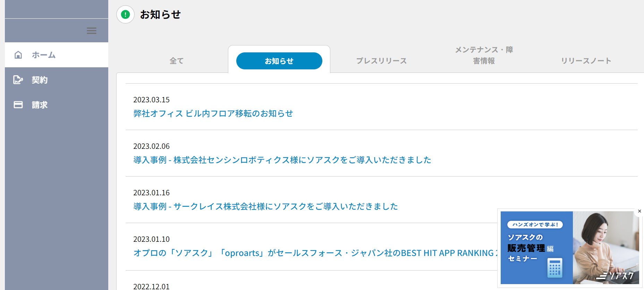Image resolution: width=644 pixels, height=290 pixels.
Task: Click the home icon in sidebar
Action: point(18,55)
